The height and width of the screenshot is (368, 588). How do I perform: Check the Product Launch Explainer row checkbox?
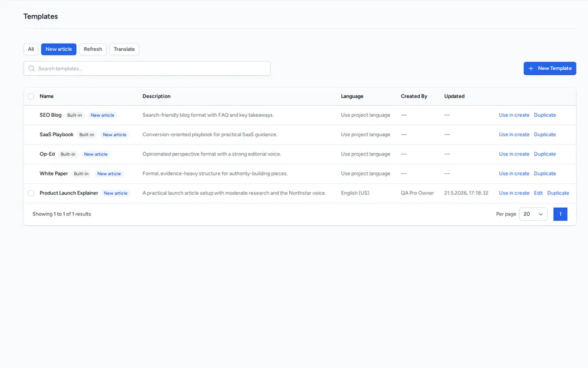pos(30,193)
